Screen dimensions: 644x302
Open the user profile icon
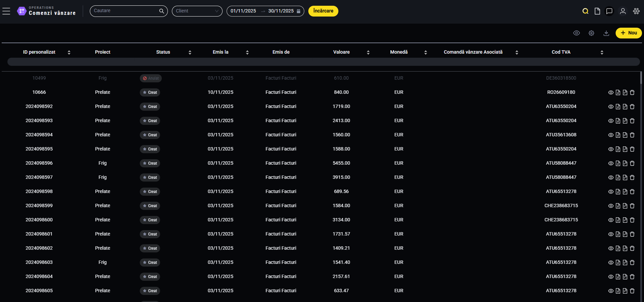pyautogui.click(x=623, y=11)
